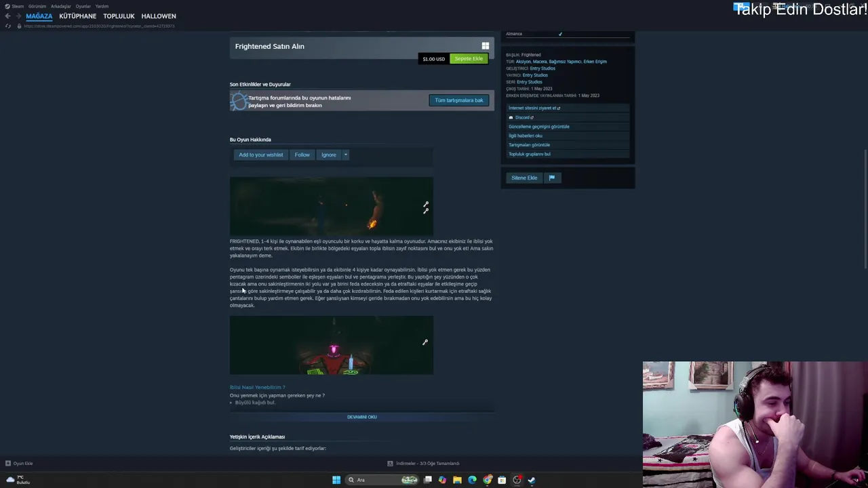Click the Steam taskbar icon
868x488 pixels.
532,480
